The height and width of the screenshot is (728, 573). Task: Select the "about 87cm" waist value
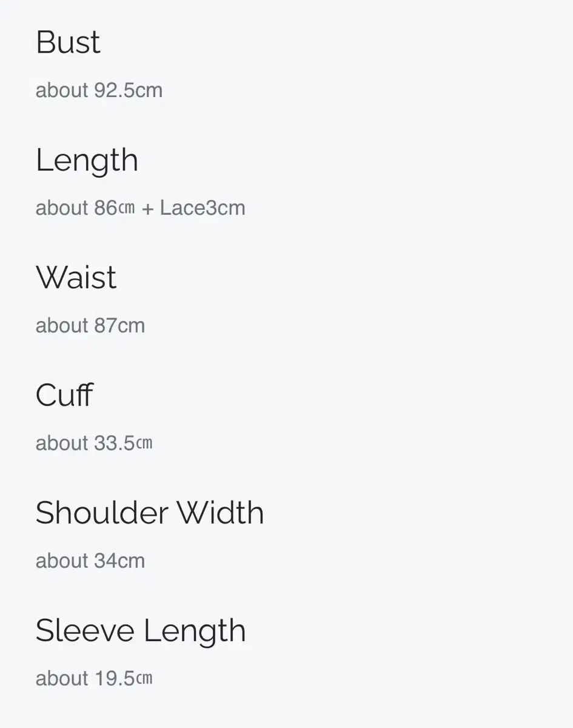coord(90,326)
